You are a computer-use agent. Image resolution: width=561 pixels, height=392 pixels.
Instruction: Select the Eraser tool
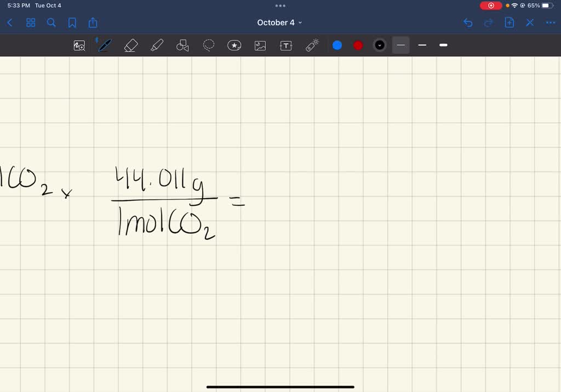pos(130,45)
